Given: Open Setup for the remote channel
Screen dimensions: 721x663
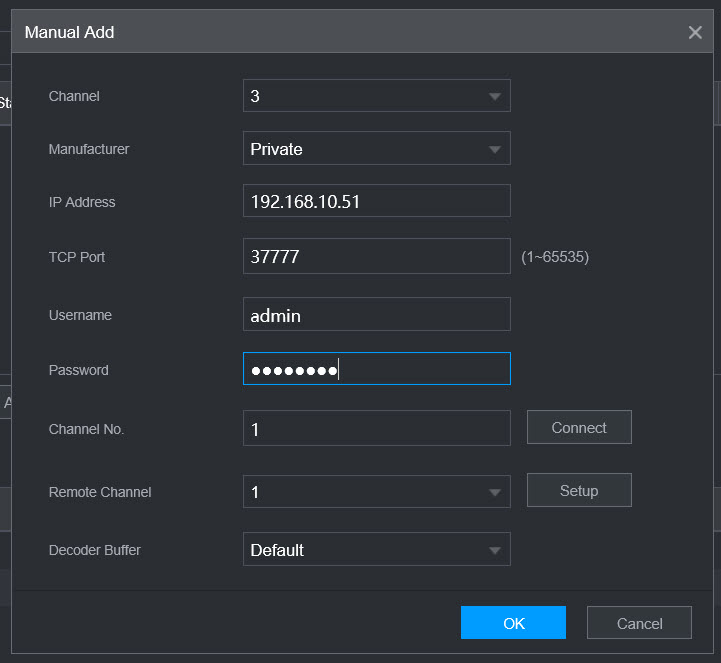Looking at the screenshot, I should 579,490.
